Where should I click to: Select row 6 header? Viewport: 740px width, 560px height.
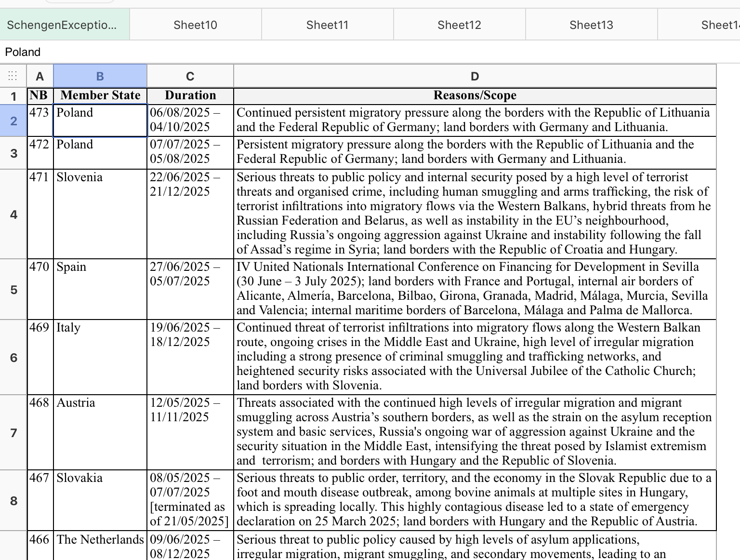(x=13, y=357)
